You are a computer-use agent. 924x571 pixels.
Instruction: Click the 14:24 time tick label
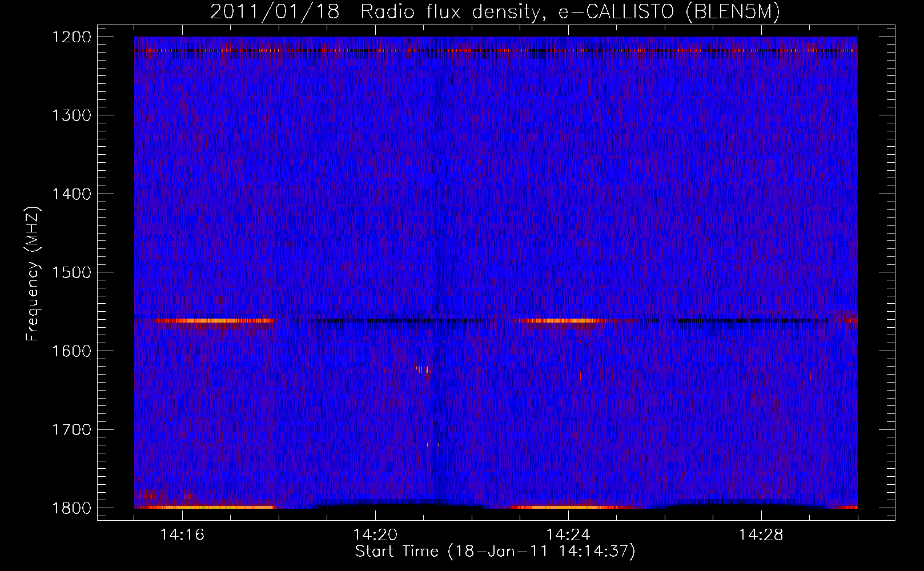[x=568, y=535]
